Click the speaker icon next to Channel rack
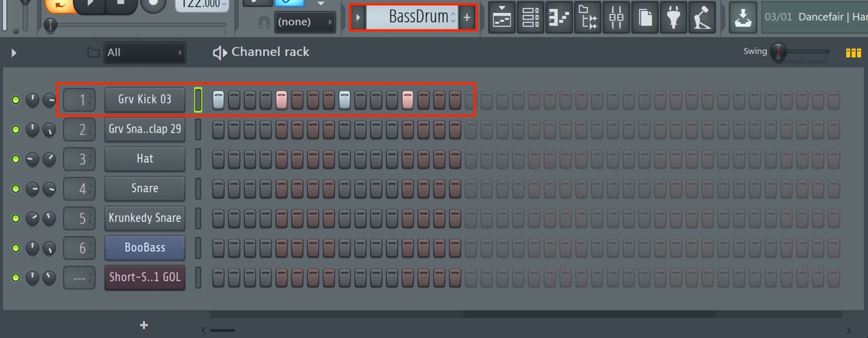This screenshot has width=868, height=338. (219, 53)
